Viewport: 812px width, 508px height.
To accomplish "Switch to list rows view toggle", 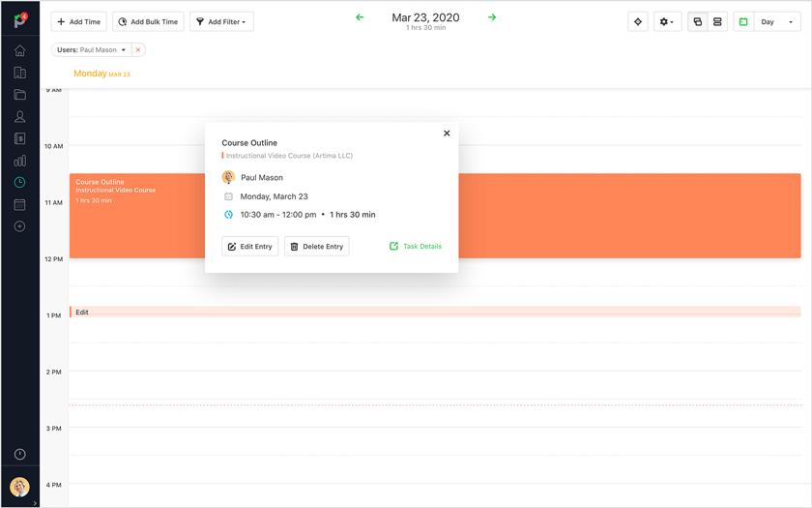I will coord(717,21).
